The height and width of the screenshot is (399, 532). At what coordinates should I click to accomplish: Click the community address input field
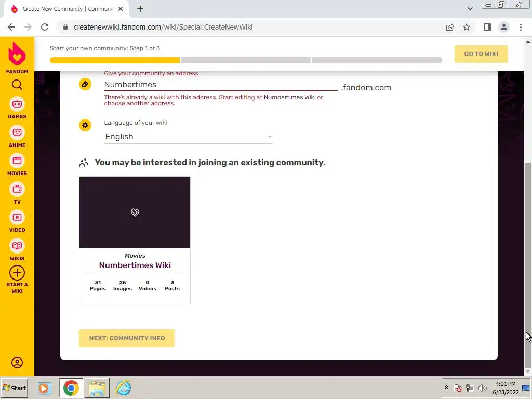click(x=220, y=85)
